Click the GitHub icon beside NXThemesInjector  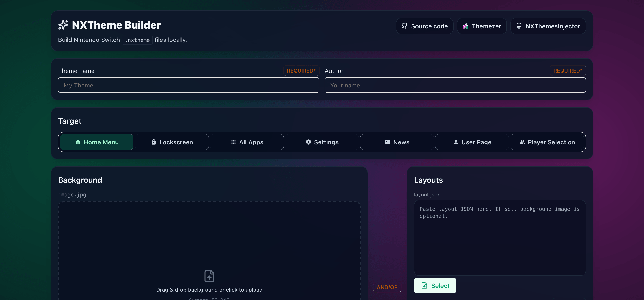click(x=519, y=26)
